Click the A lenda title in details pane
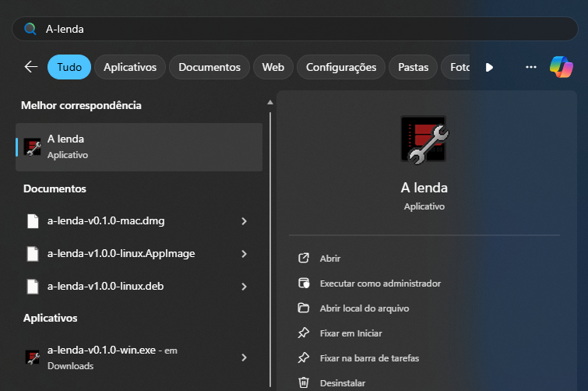 (x=424, y=188)
